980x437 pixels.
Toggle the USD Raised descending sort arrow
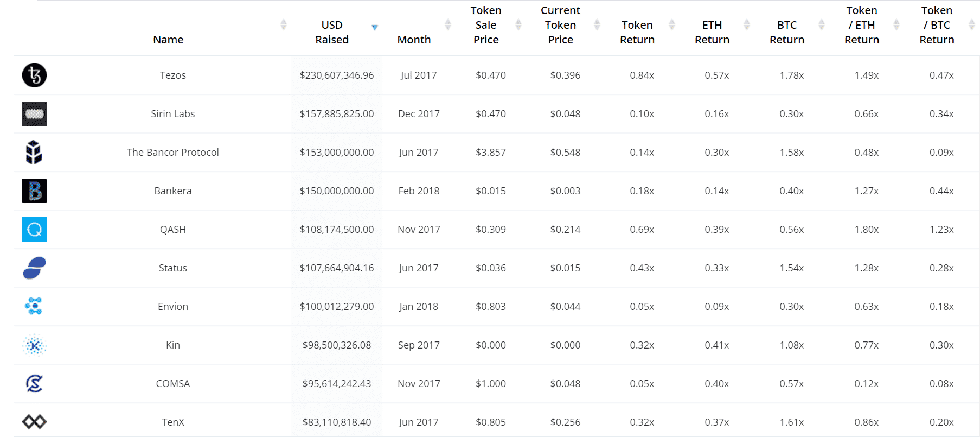[x=374, y=27]
